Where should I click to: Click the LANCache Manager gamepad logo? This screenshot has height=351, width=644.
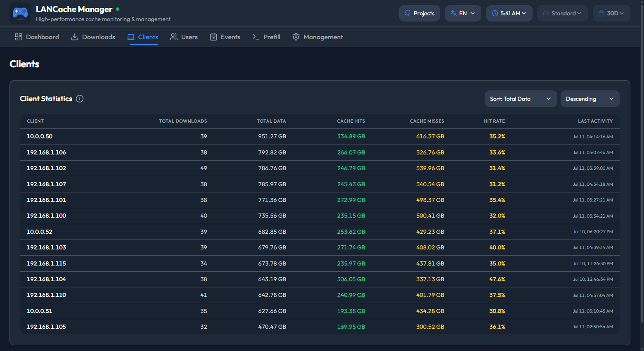(x=20, y=13)
